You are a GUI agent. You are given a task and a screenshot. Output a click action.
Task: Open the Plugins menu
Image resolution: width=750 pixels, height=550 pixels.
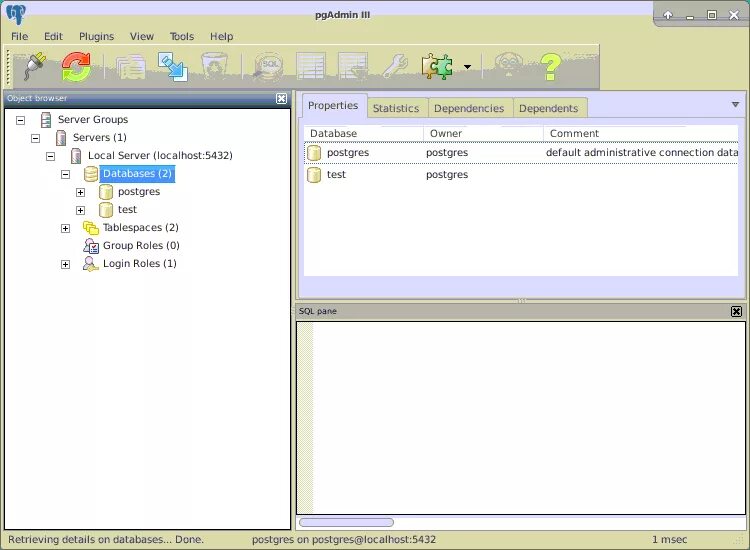97,36
